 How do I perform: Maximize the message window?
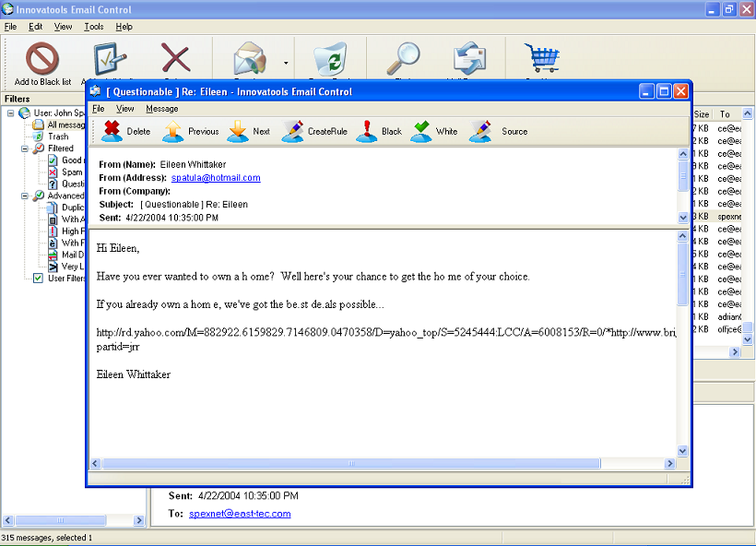(x=664, y=91)
